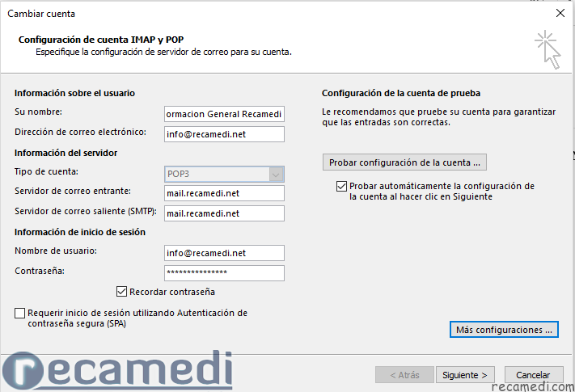Select the Contraseña password field
This screenshot has height=392, width=575.
point(224,273)
